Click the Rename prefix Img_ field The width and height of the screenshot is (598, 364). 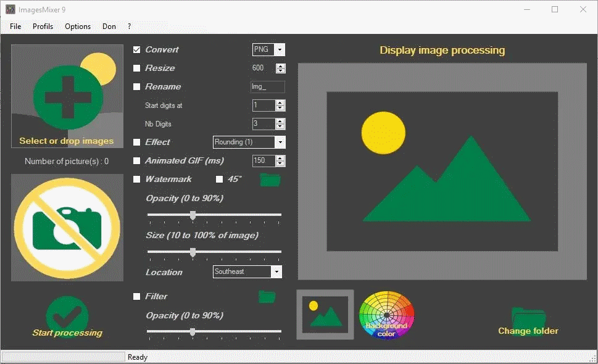coord(268,87)
